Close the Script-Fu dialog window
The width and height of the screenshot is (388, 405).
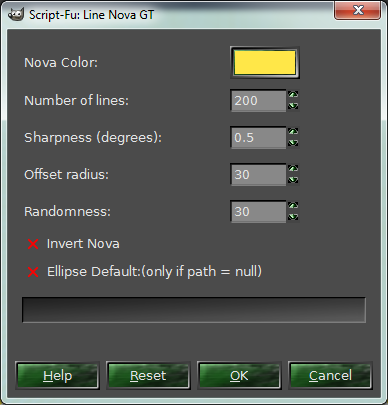[x=357, y=11]
